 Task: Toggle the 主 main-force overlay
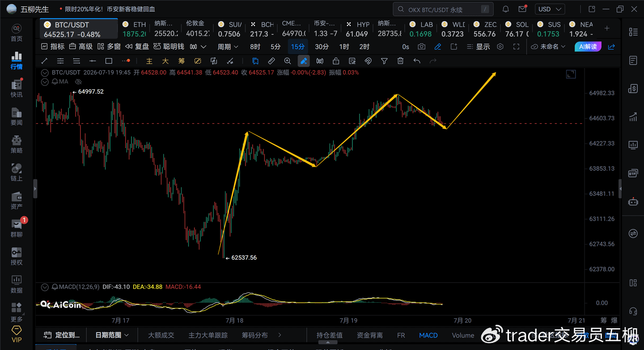coord(149,61)
